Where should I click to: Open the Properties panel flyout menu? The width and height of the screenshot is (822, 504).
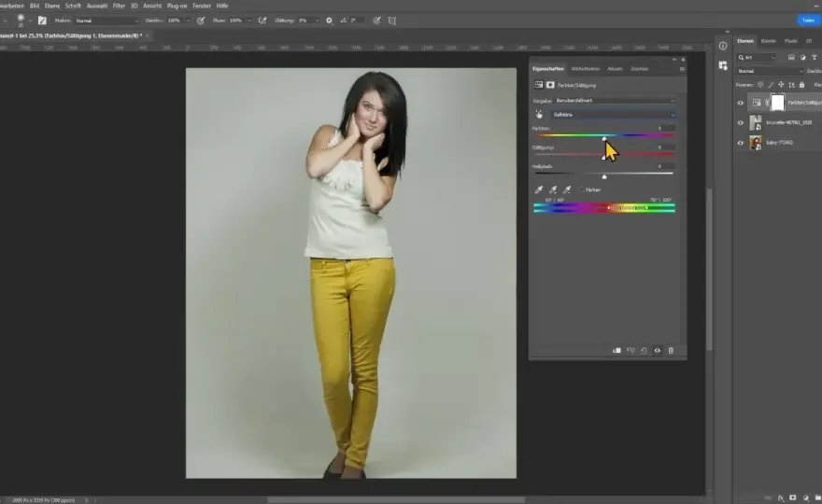click(x=682, y=69)
